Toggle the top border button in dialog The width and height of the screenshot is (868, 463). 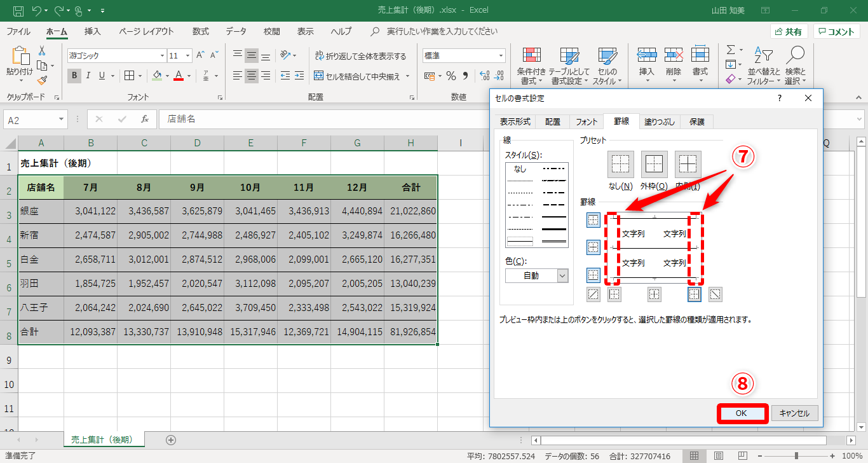[593, 220]
